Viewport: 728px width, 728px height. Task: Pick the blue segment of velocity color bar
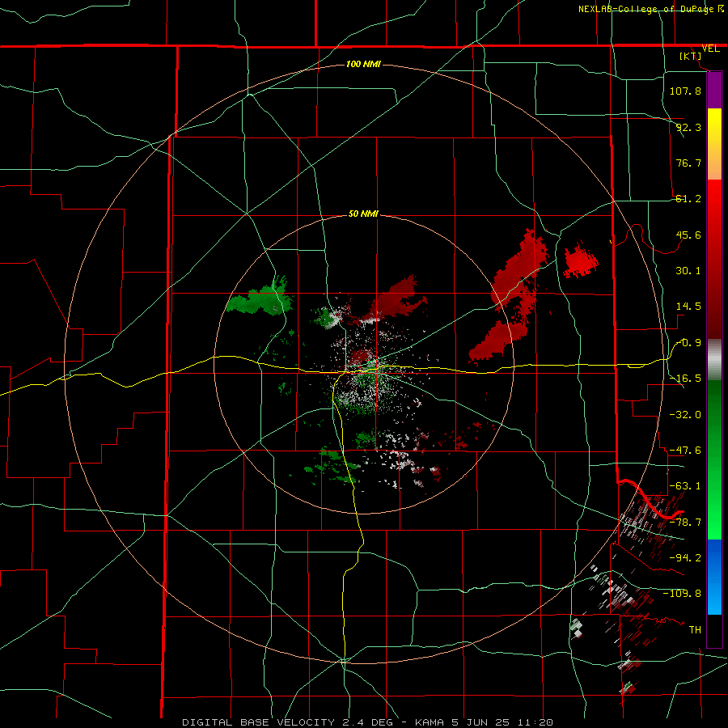point(714,577)
